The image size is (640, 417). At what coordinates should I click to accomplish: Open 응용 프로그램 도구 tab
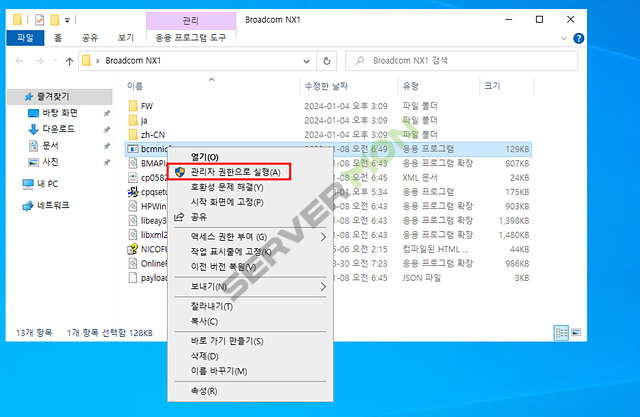pos(190,38)
